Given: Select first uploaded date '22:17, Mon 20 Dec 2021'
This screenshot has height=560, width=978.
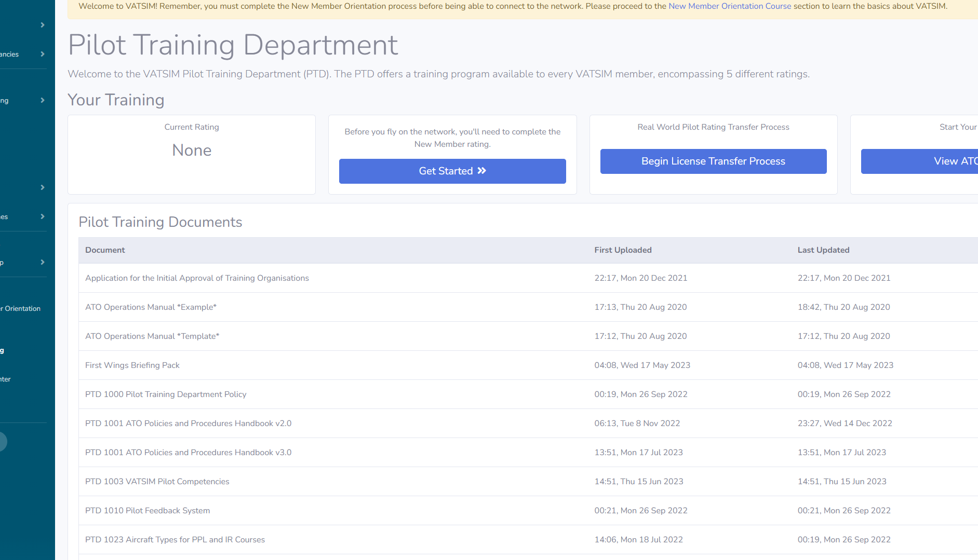Looking at the screenshot, I should (x=640, y=278).
